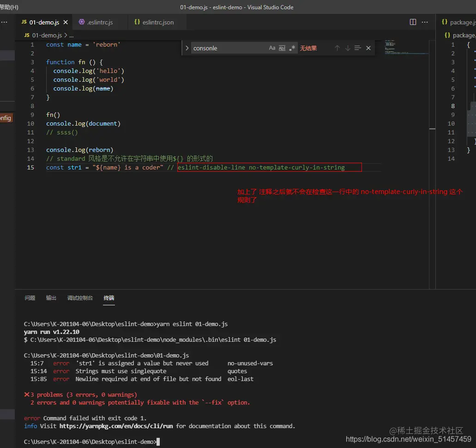
Task: Click console.log(name) on line 6
Action: click(83, 88)
